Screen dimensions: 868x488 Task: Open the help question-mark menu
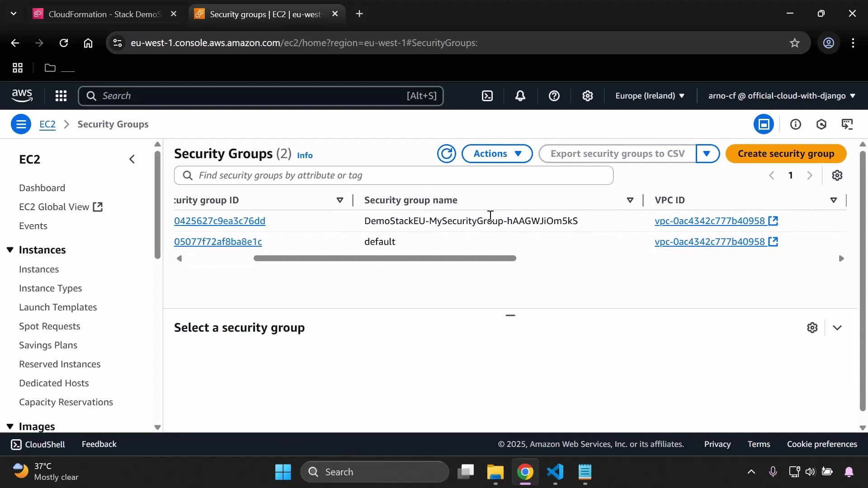tap(554, 96)
